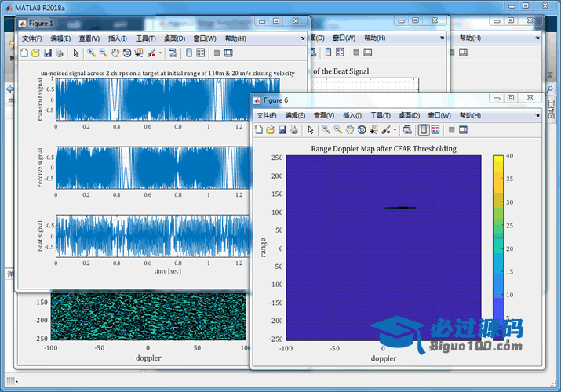Open 窗口(W) menu in Figure 1
The width and height of the screenshot is (561, 392).
(205, 38)
